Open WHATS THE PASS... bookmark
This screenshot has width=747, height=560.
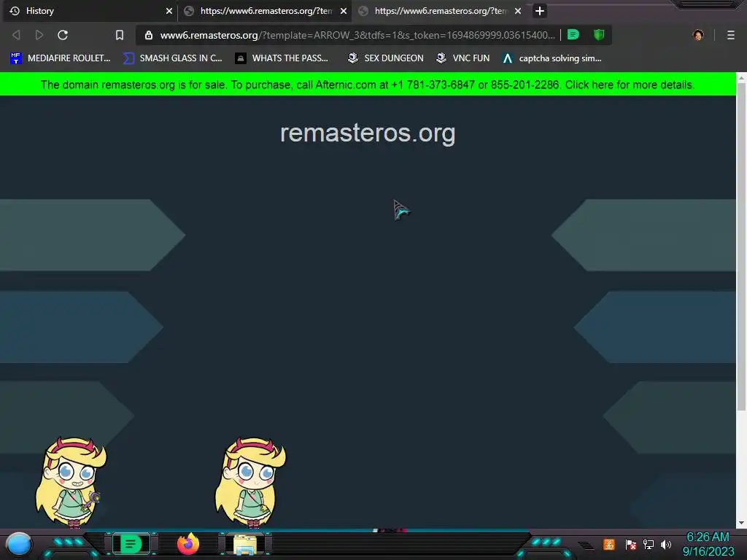tap(282, 58)
